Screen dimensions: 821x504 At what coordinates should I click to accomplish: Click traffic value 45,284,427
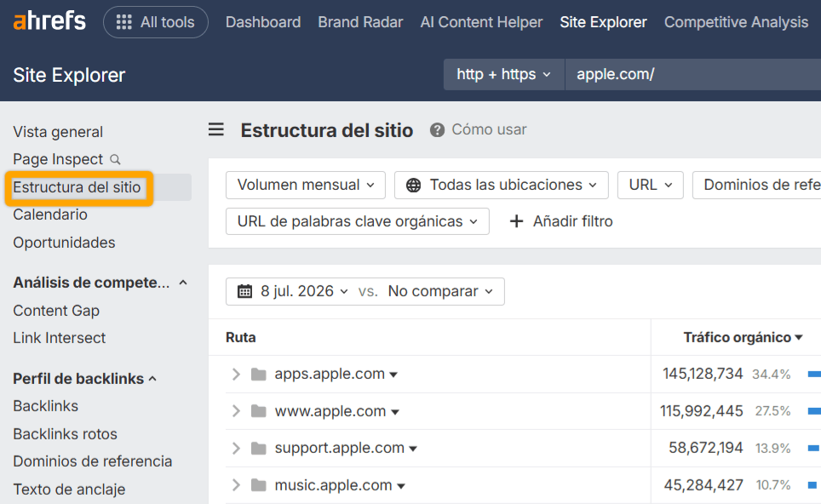(703, 485)
